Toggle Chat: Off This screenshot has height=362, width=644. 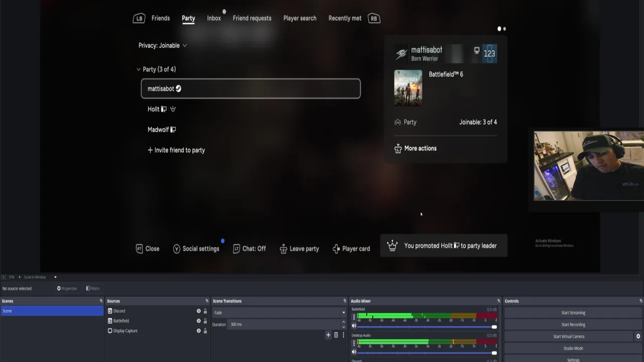tap(250, 248)
